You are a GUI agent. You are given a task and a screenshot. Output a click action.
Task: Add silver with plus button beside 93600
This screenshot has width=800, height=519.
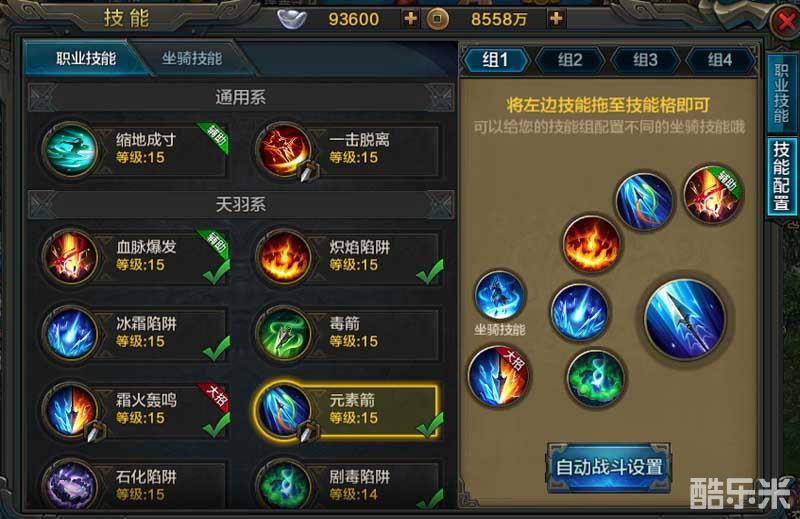pos(410,19)
